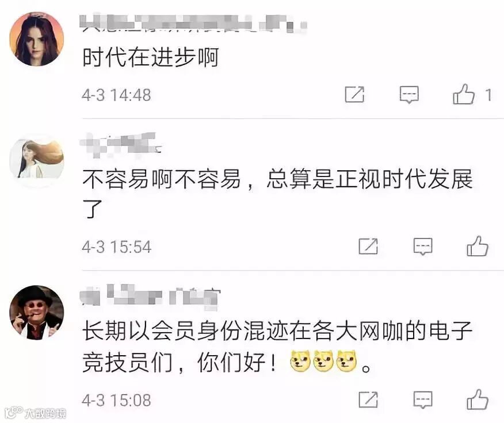Tap the third commenter's blurred username
This screenshot has width=504, height=423.
pyautogui.click(x=150, y=297)
